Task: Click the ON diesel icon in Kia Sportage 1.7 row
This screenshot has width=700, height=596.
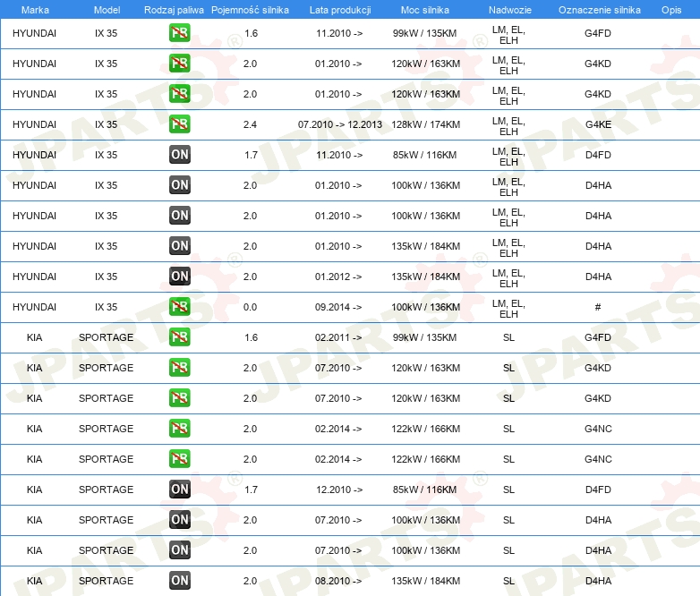Action: [180, 490]
